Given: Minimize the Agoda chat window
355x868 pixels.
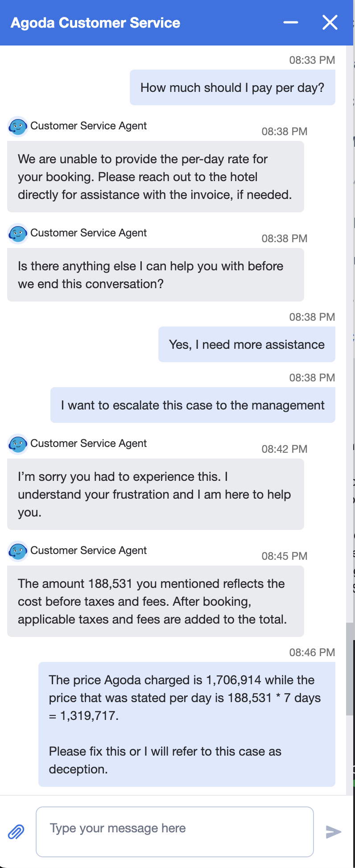Looking at the screenshot, I should click(291, 22).
